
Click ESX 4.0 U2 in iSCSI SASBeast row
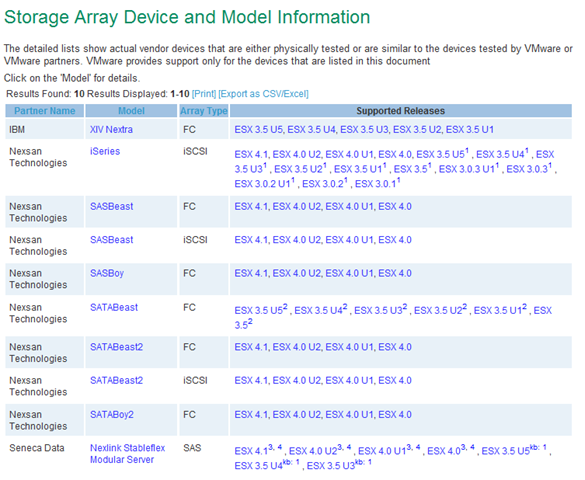coord(297,239)
